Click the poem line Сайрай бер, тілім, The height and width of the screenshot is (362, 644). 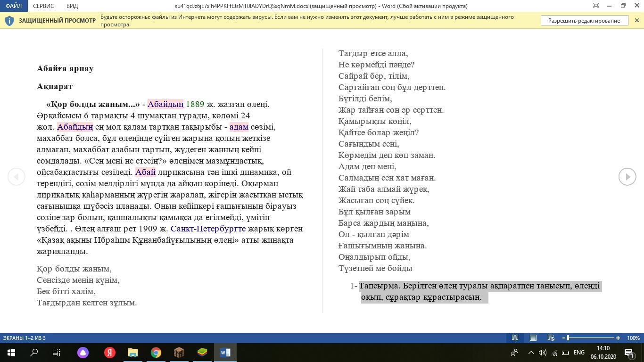tap(374, 76)
